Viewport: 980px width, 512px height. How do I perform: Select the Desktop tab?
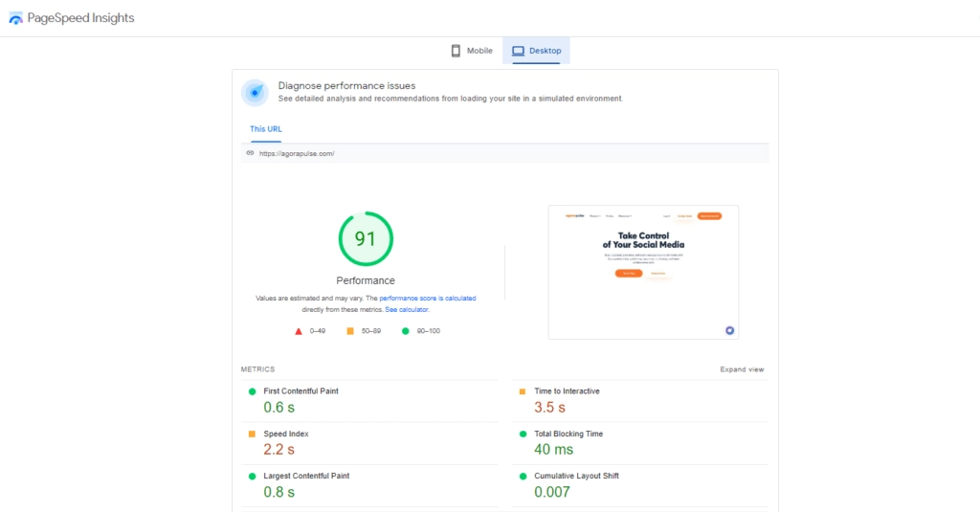[x=537, y=51]
